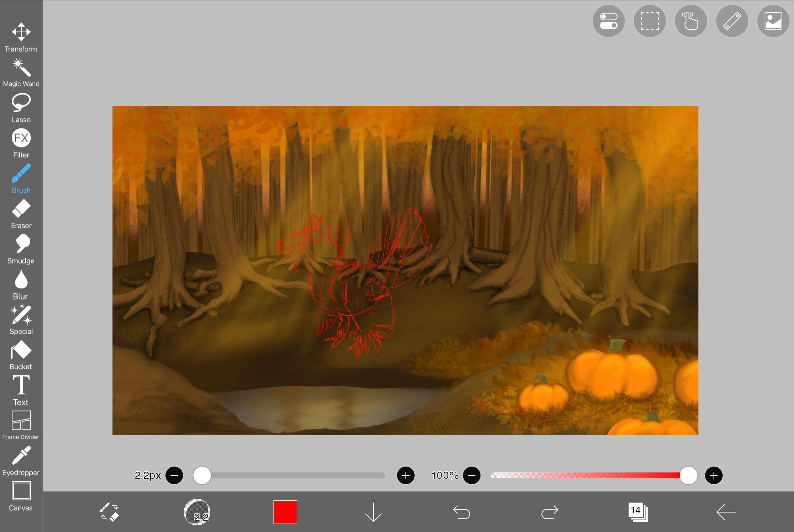Open the Ruler tool in top toolbar
The image size is (794, 532).
(x=731, y=21)
